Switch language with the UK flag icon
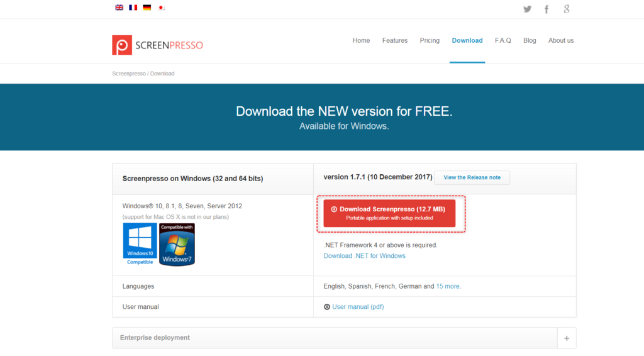The height and width of the screenshot is (356, 644). tap(119, 8)
